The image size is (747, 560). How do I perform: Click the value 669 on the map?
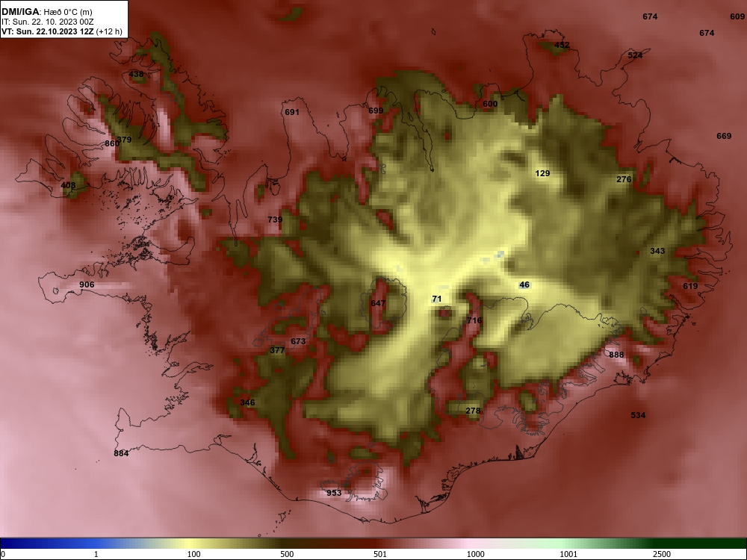point(724,136)
